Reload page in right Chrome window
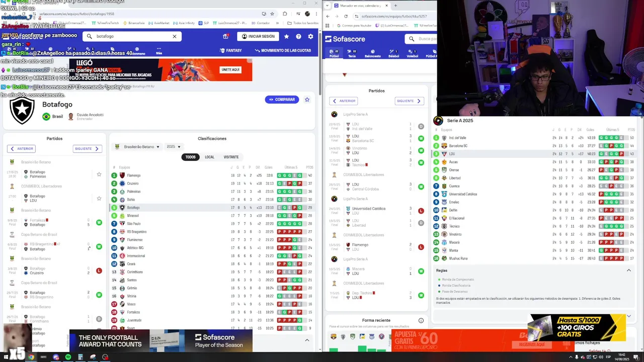 (346, 16)
